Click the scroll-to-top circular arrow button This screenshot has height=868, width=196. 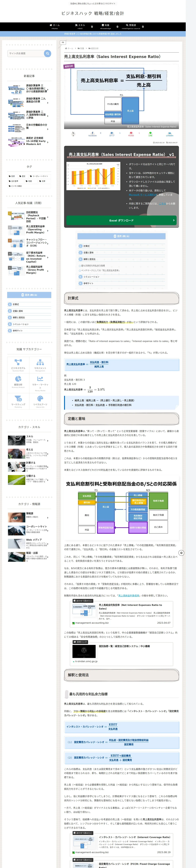(x=181, y=553)
